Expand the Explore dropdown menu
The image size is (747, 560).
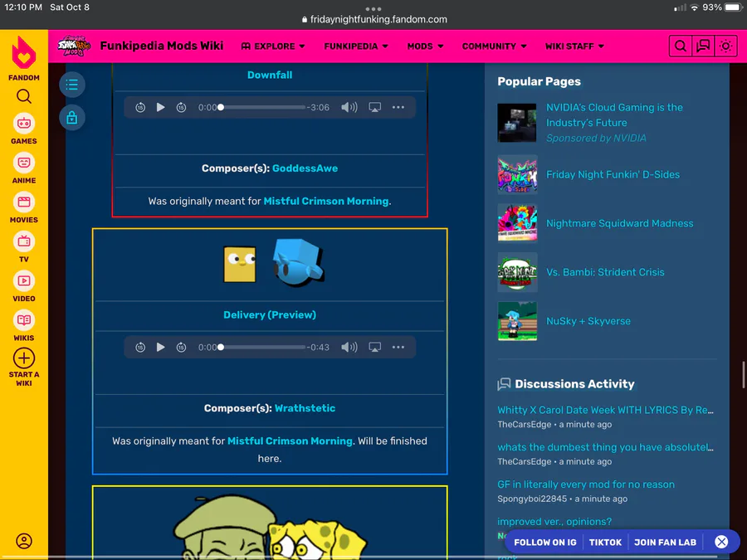click(273, 46)
